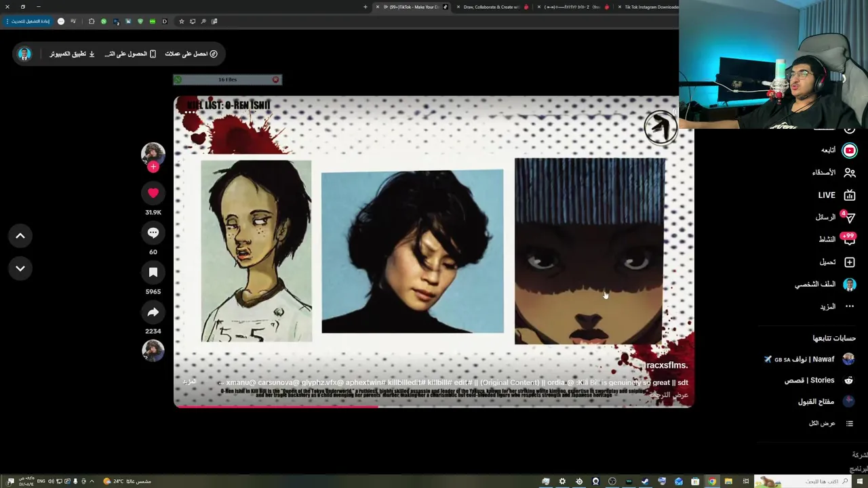Go to the next video with down chevron

pos(20,268)
